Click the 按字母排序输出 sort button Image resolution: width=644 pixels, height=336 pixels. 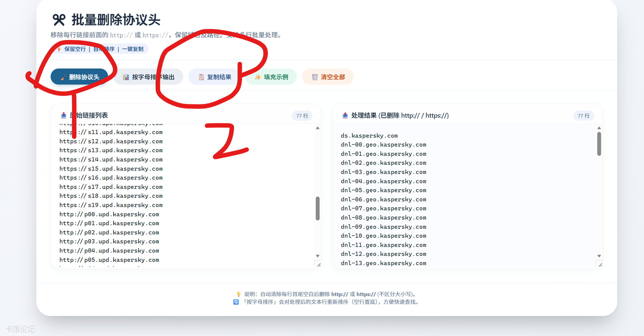(x=148, y=77)
